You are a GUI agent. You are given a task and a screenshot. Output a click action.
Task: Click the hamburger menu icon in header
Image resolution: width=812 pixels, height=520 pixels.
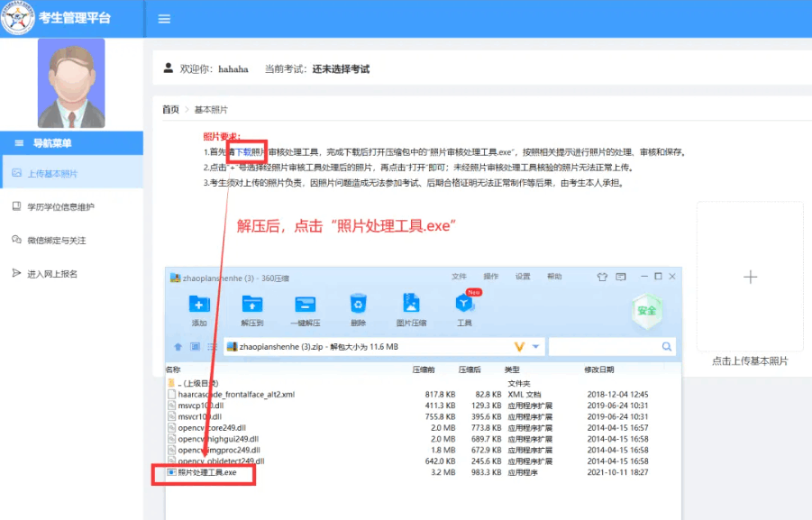coord(164,19)
